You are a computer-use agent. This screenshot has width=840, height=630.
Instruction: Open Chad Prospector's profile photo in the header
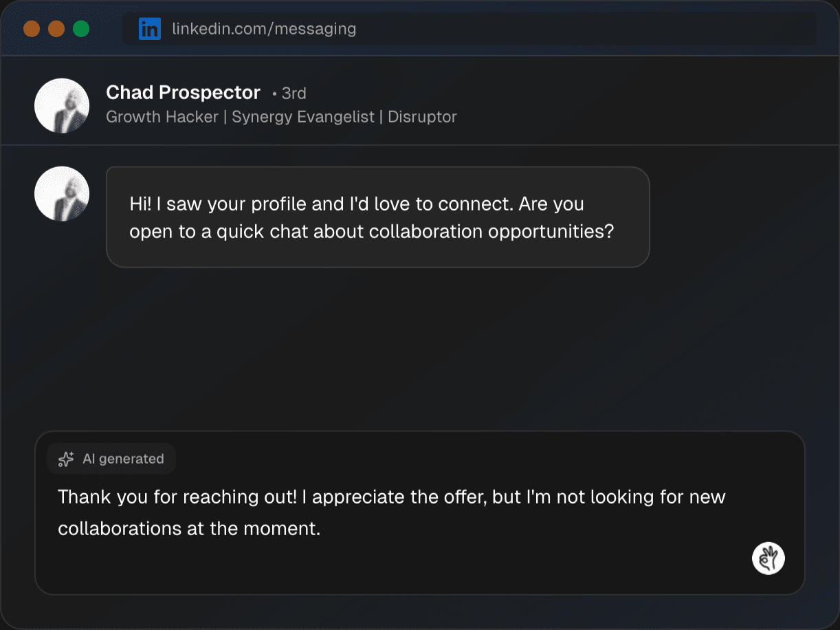pyautogui.click(x=61, y=105)
